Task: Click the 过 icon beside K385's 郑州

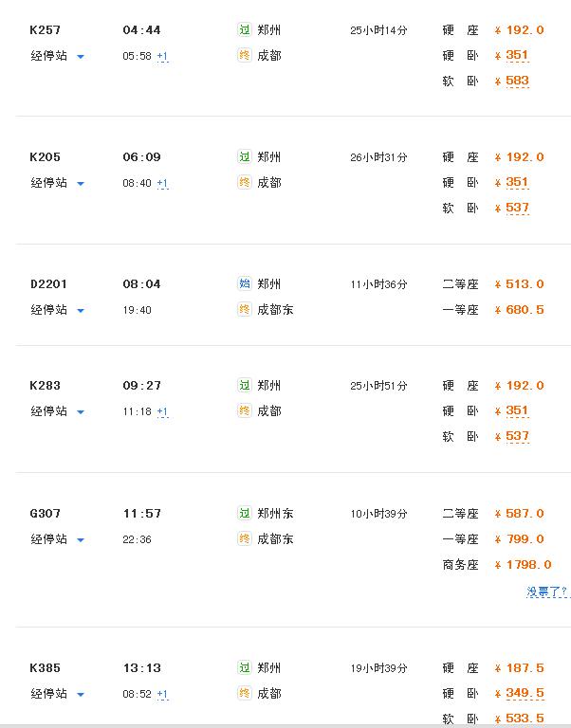Action: (245, 667)
